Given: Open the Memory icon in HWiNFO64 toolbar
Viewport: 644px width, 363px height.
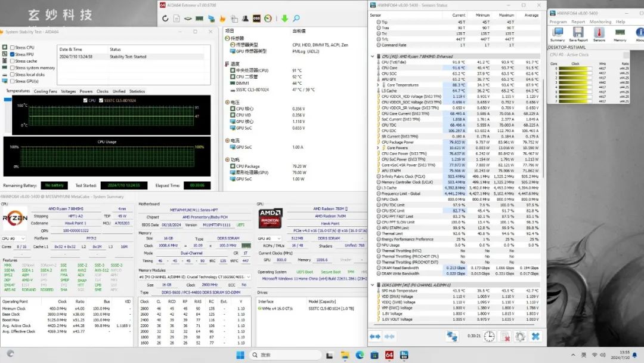Looking at the screenshot, I should (620, 33).
